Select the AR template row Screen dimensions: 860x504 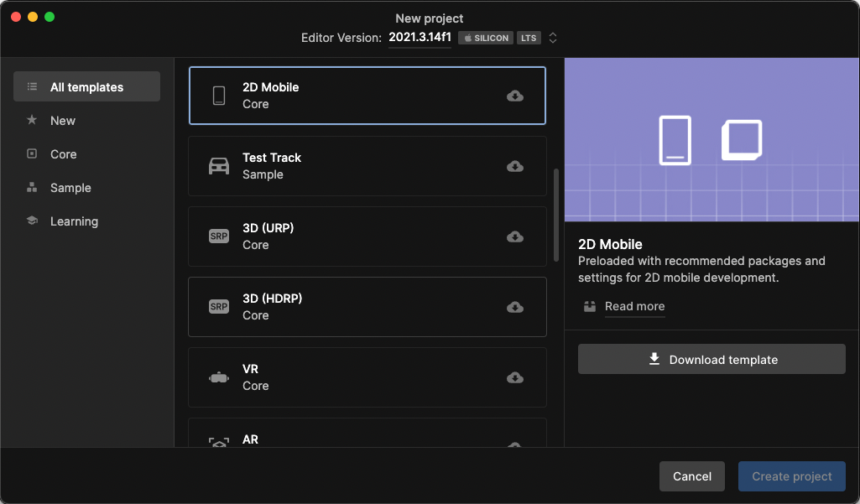coord(367,433)
